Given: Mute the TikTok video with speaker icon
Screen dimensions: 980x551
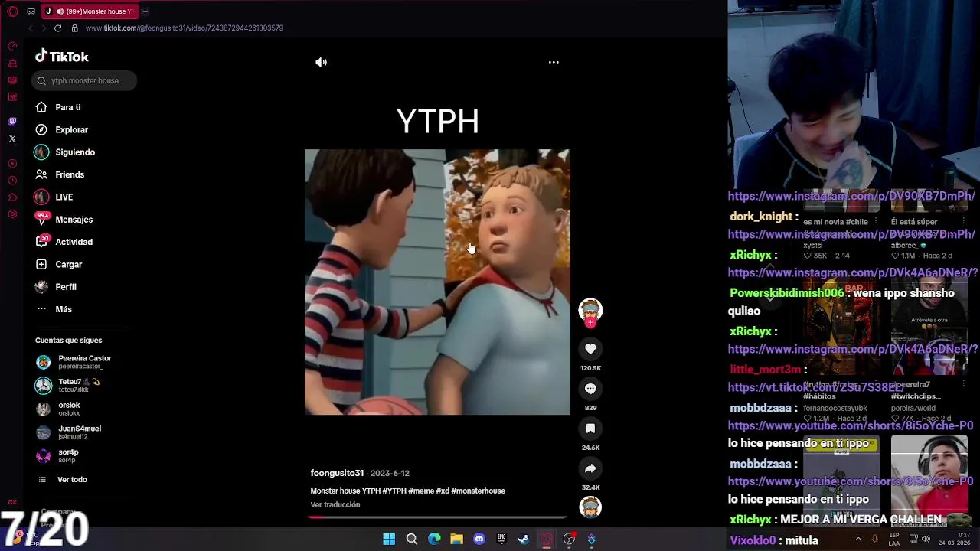Looking at the screenshot, I should (321, 63).
